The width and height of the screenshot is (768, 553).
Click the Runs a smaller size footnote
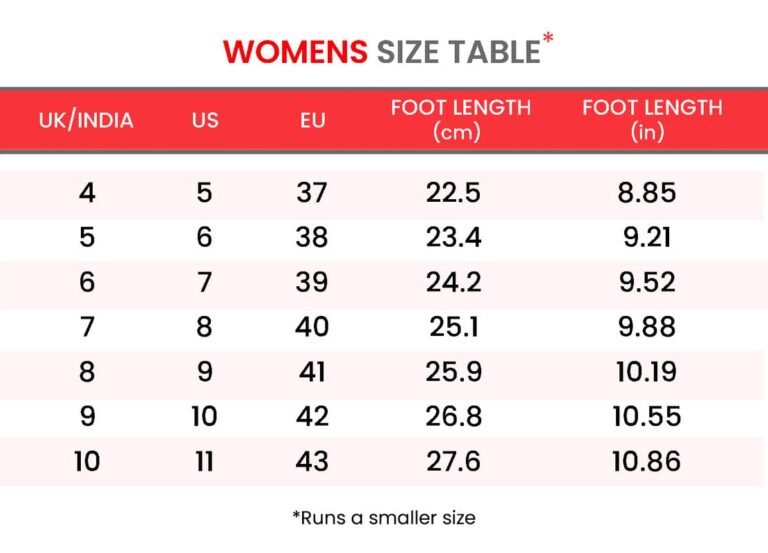[x=384, y=517]
